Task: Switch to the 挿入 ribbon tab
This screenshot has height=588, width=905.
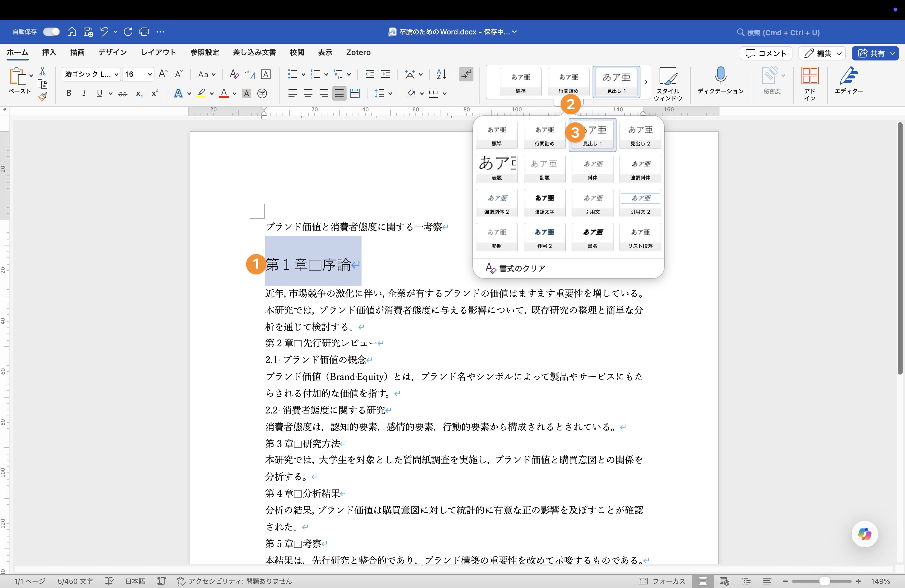Action: [x=49, y=52]
